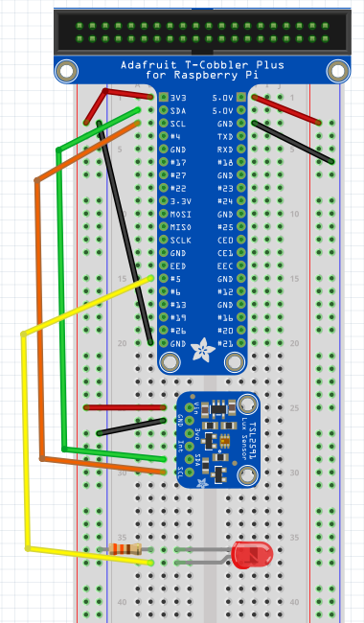The width and height of the screenshot is (364, 623).
Task: Select the red wire to sensor Vin
Action: point(125,407)
